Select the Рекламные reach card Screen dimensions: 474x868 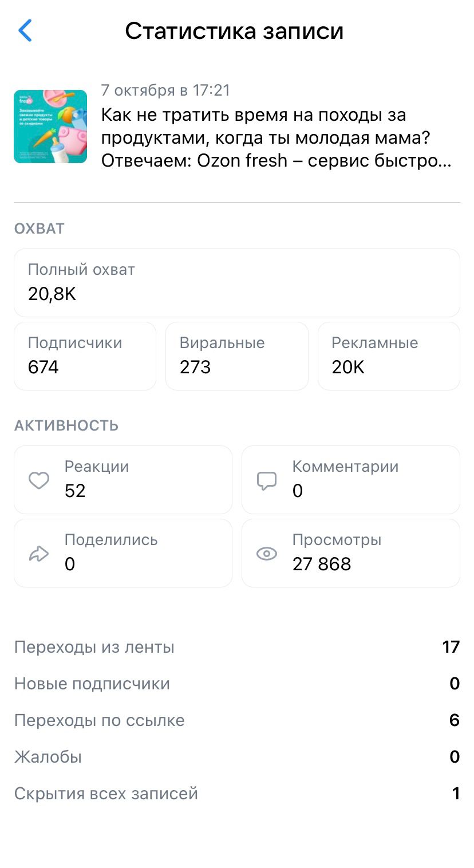pyautogui.click(x=389, y=356)
